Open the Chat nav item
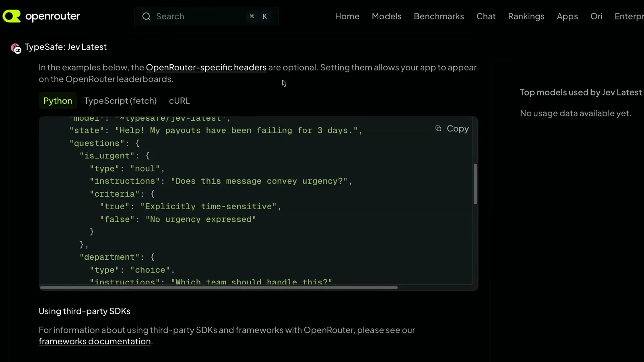Screen dimensions: 644x362 click(486, 16)
